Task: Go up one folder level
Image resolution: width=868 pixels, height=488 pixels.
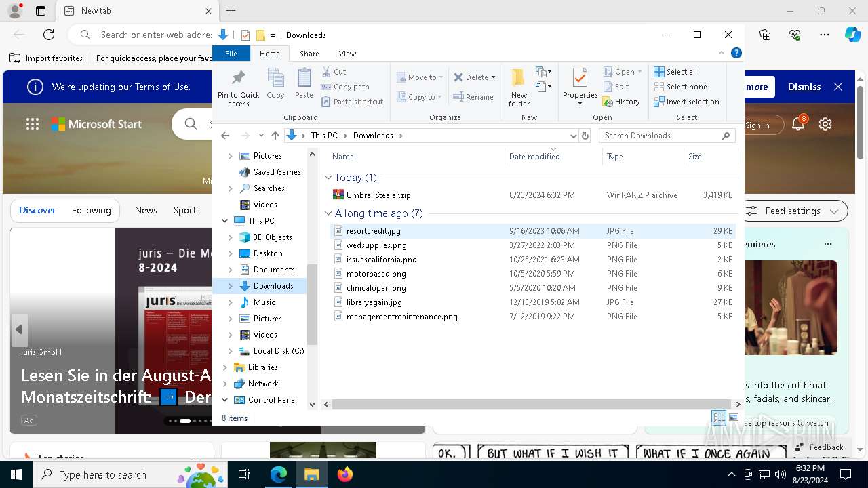Action: click(275, 136)
